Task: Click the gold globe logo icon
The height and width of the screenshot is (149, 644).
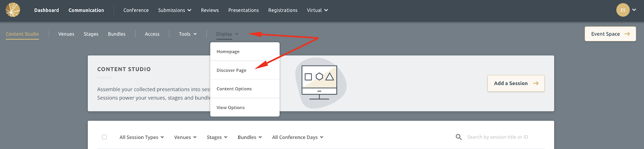Action: pyautogui.click(x=13, y=10)
